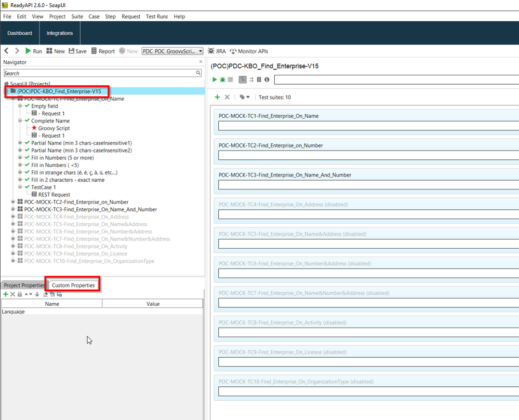This screenshot has width=519, height=420.
Task: Switch to the Project Properties tab
Action: pyautogui.click(x=24, y=285)
